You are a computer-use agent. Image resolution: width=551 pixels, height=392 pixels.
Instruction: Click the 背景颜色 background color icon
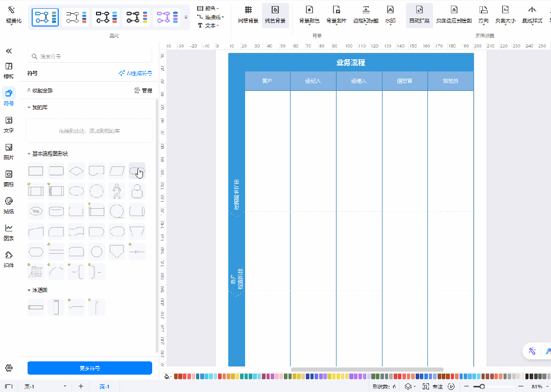(309, 13)
